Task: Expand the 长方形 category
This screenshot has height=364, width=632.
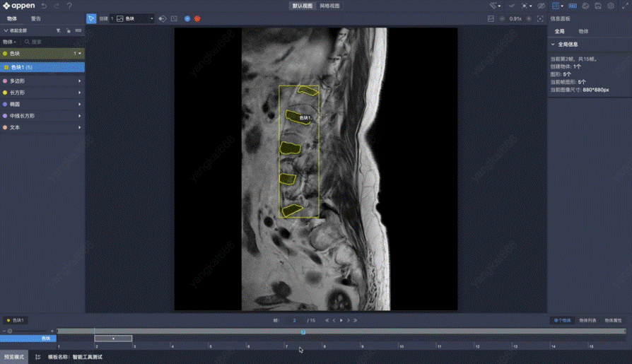Action: tap(79, 93)
